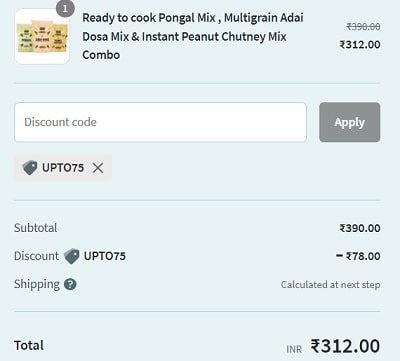Click the tag icon beside Discount label

pyautogui.click(x=71, y=256)
